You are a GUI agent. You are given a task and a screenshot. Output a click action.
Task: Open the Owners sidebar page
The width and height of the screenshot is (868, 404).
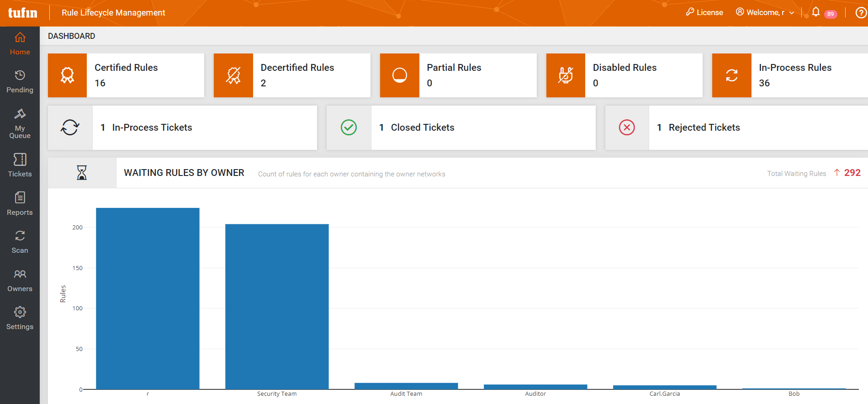(20, 280)
